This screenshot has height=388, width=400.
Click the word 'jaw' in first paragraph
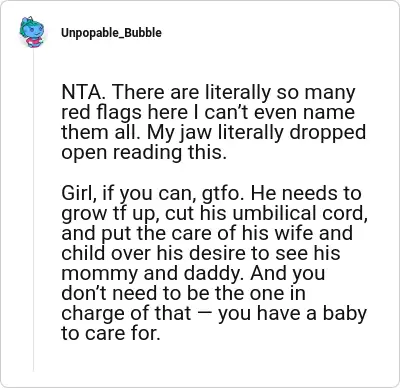tap(199, 133)
